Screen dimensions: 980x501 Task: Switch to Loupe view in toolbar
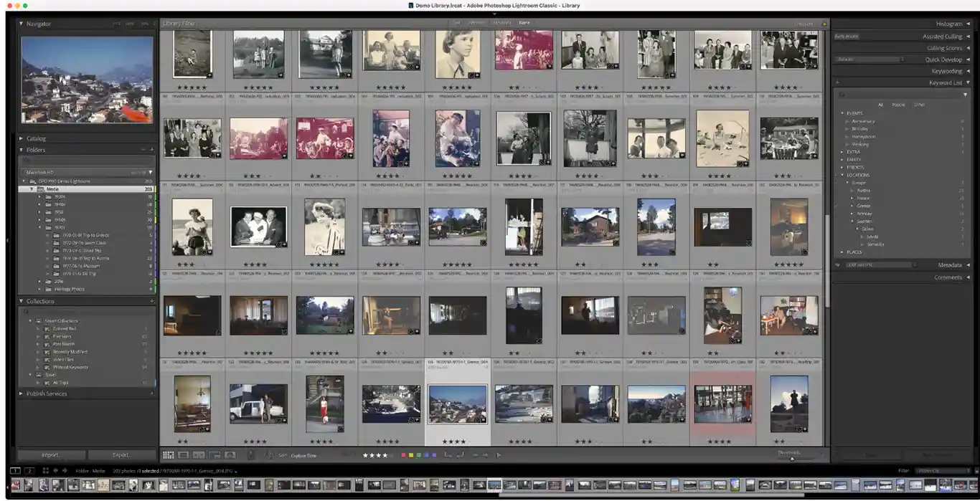[183, 455]
